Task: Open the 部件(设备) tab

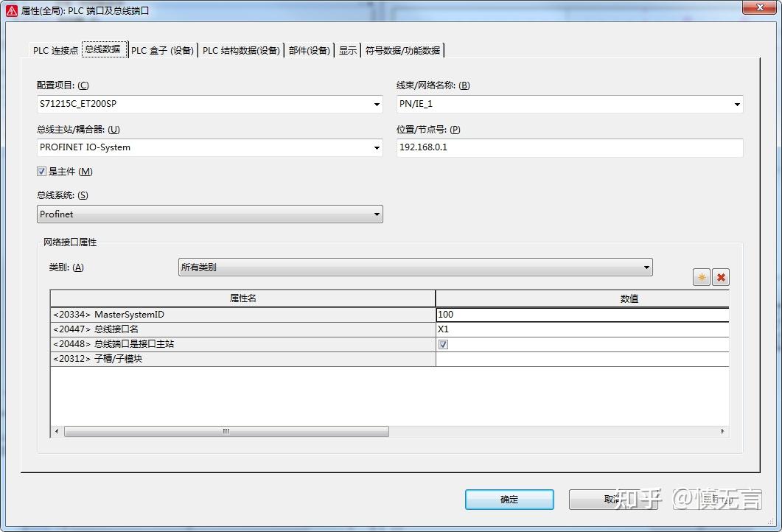Action: tap(310, 50)
